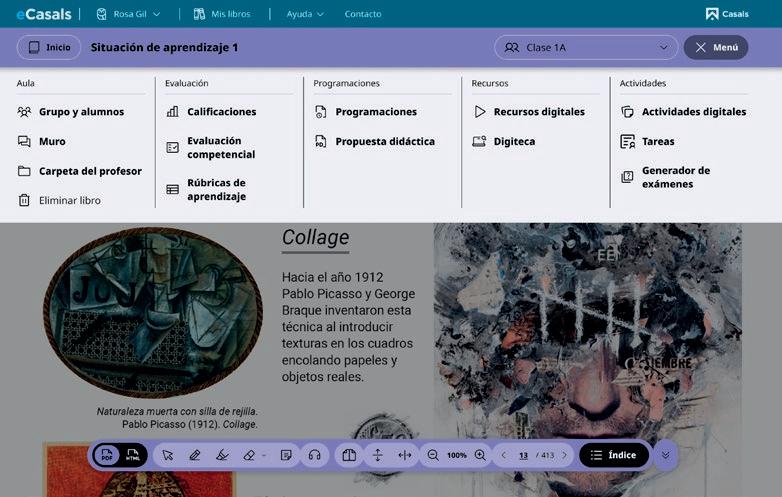Activate the headphones audio tool
This screenshot has height=497, width=782.
click(x=314, y=455)
